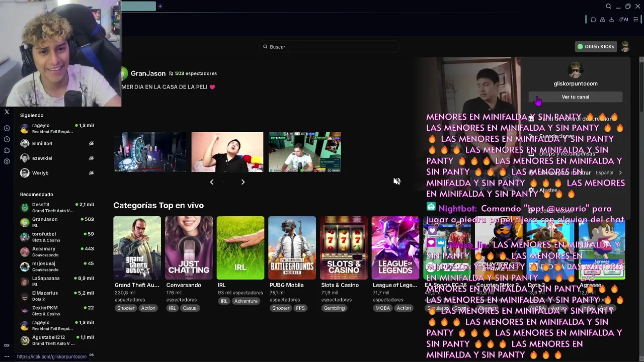Viewport: 644px width, 362px height.
Task: Click the Nightbot badge icon in chat
Action: point(431,207)
